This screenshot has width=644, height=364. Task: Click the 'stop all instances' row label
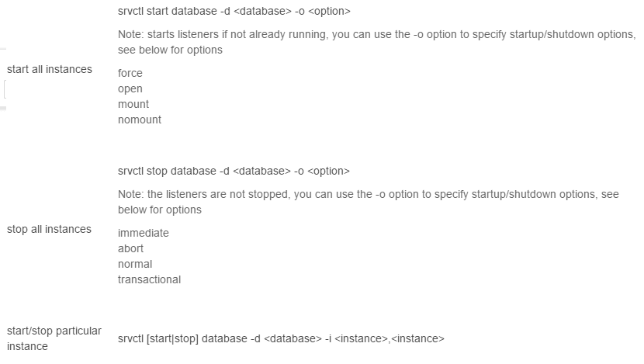click(x=49, y=230)
